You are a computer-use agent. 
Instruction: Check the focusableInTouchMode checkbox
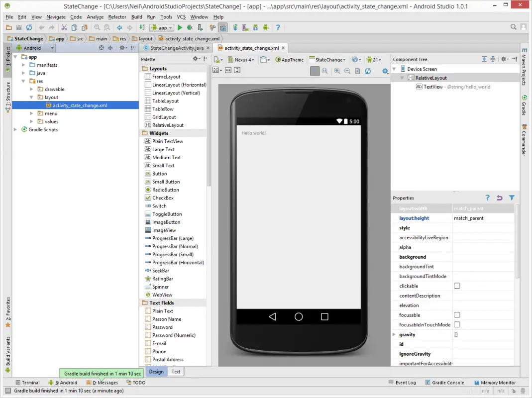(457, 324)
